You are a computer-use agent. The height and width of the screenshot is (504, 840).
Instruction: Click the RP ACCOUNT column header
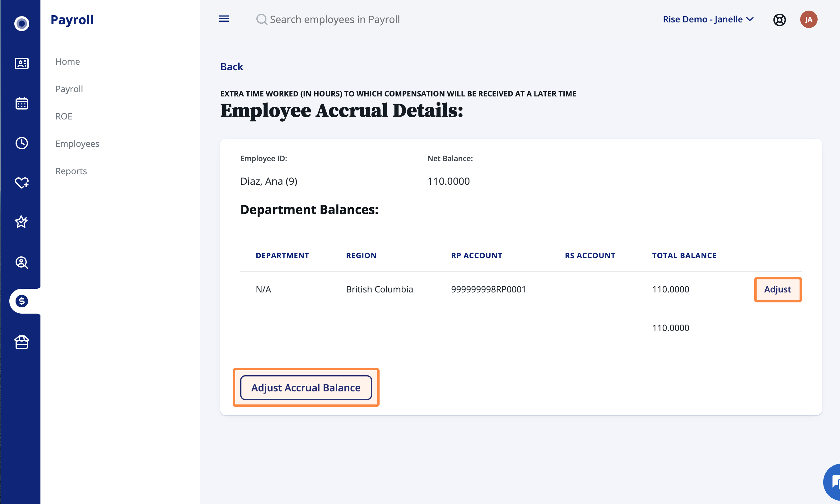point(476,255)
